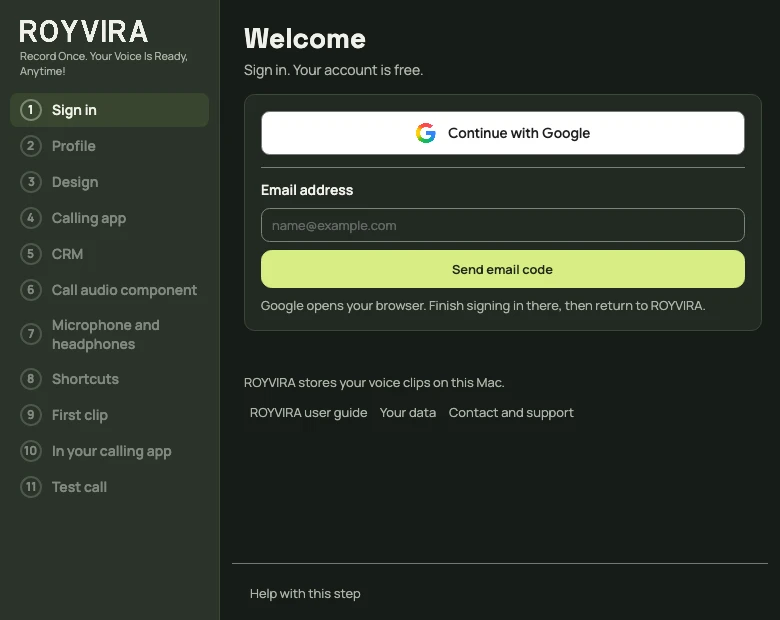
Task: Select In your calling app step
Action: coord(109,451)
